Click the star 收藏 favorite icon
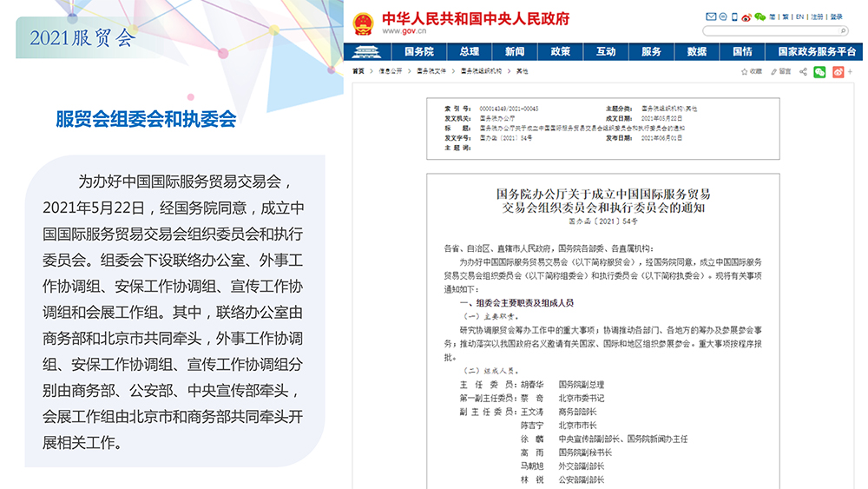The height and width of the screenshot is (489, 868). tap(746, 71)
